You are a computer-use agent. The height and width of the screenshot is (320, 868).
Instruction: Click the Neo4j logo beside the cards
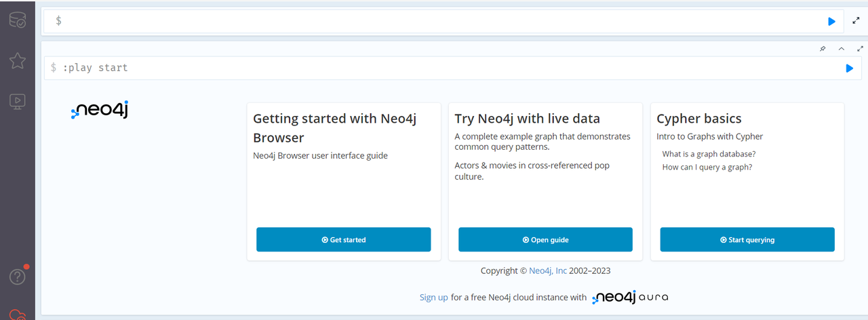[x=100, y=110]
